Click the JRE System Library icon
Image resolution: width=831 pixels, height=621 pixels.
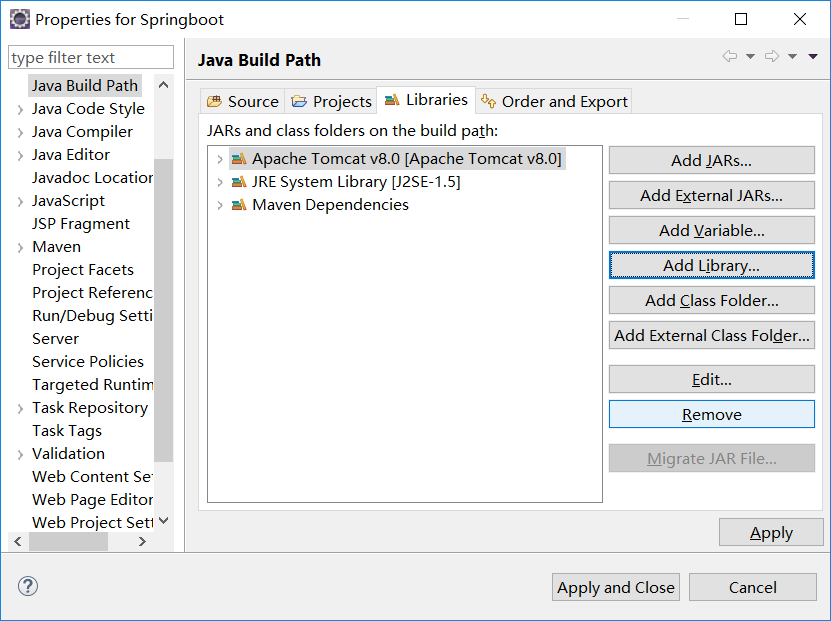tap(239, 182)
